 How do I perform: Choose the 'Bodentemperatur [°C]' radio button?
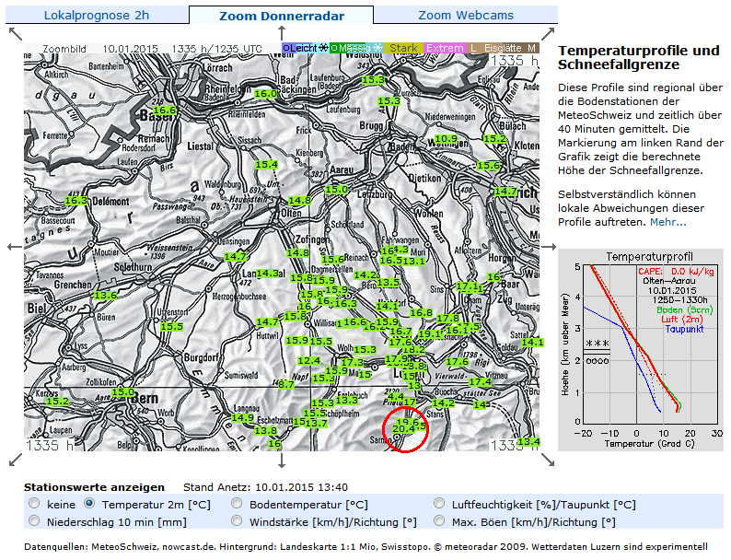tap(238, 504)
